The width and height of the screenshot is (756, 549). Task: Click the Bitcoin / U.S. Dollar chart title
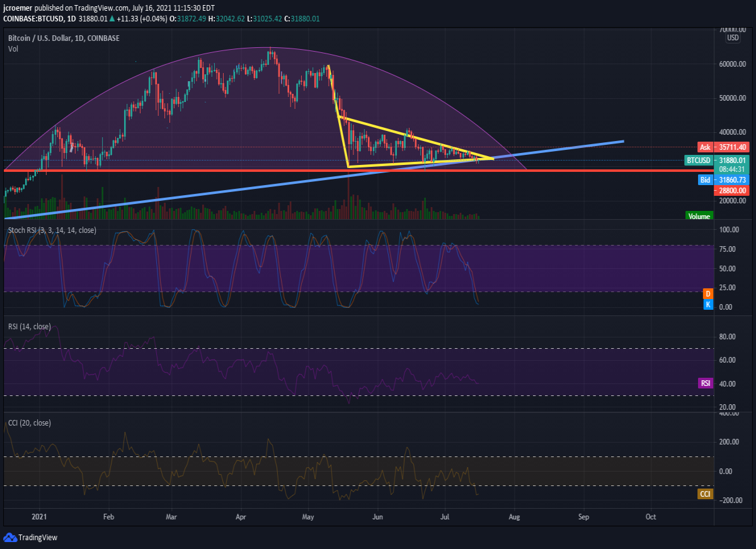[x=64, y=38]
